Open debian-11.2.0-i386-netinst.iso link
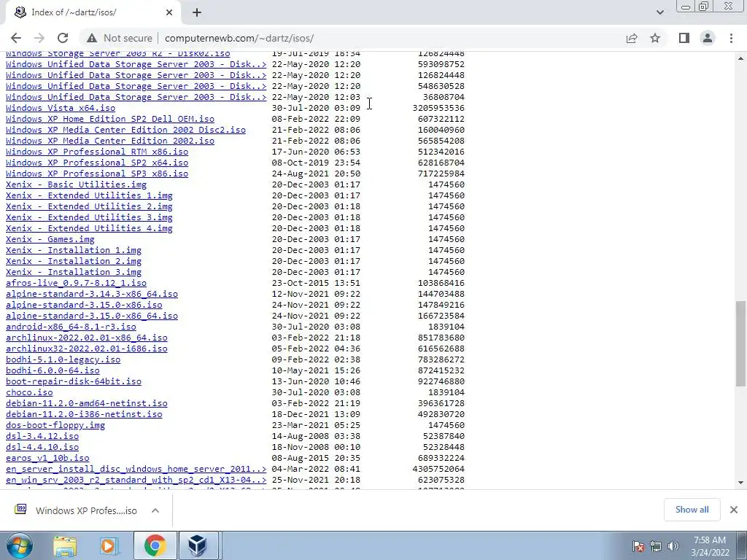Screen dimensions: 747x560 point(84,415)
